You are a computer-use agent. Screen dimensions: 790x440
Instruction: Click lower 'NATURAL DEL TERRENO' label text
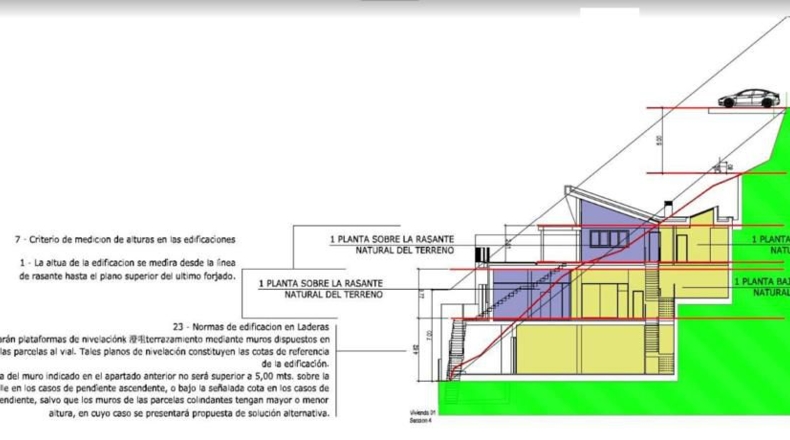click(334, 294)
